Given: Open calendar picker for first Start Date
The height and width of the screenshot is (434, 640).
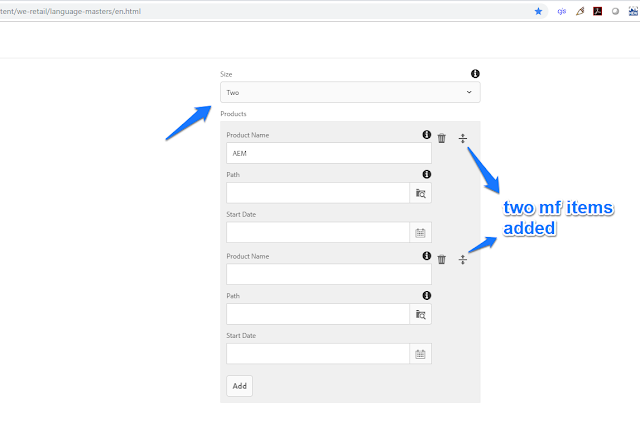Looking at the screenshot, I should point(420,233).
